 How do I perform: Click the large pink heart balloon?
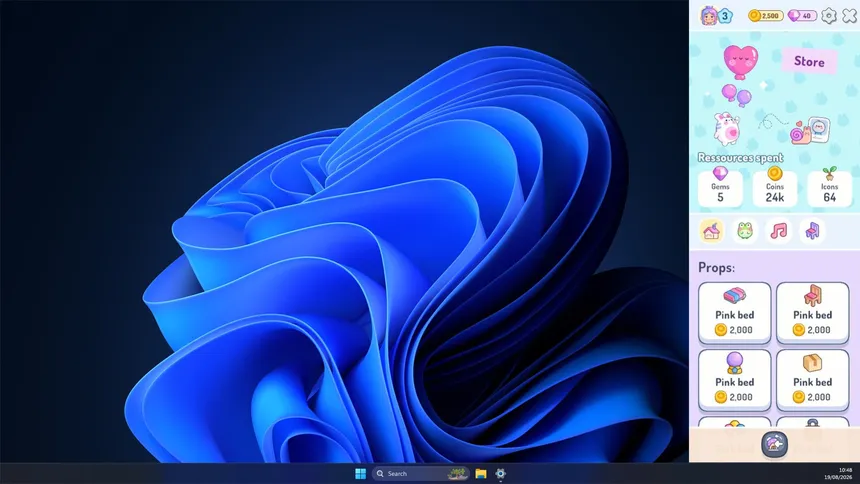coord(741,62)
